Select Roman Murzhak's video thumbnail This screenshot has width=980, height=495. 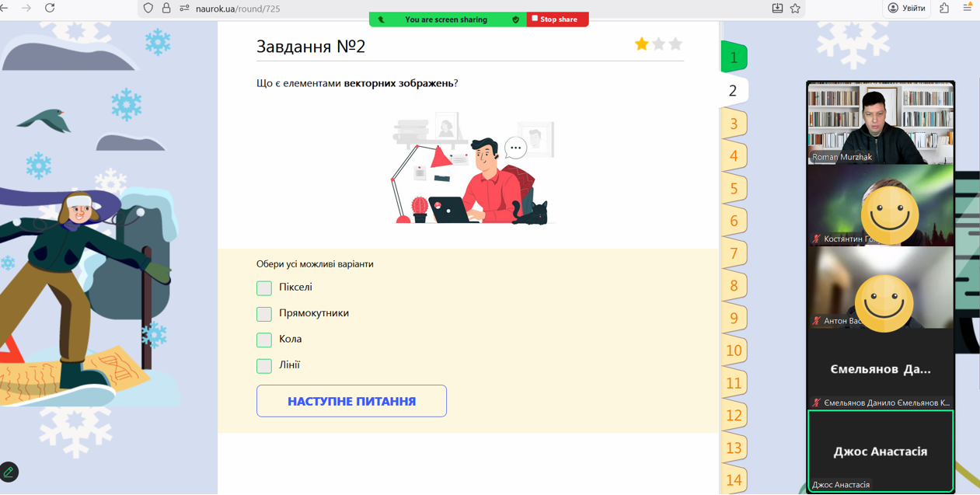click(881, 123)
